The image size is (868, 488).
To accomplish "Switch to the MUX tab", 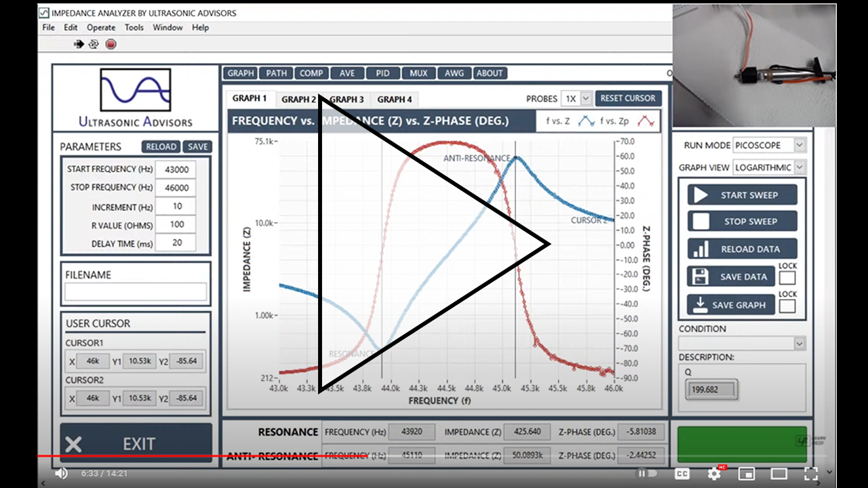I will [x=418, y=73].
